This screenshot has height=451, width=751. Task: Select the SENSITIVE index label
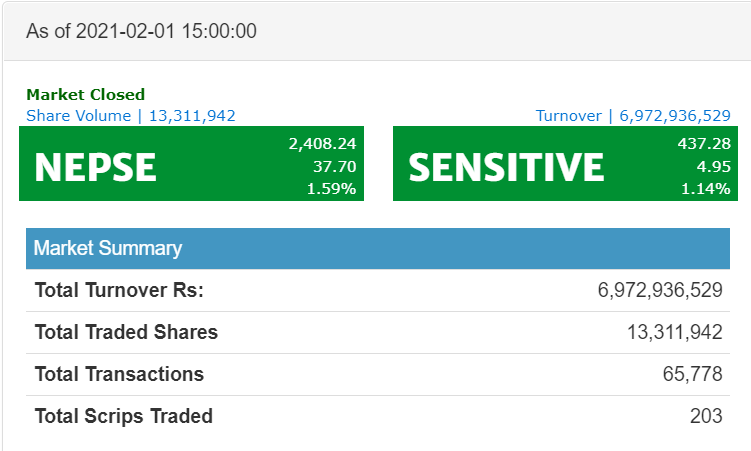506,167
